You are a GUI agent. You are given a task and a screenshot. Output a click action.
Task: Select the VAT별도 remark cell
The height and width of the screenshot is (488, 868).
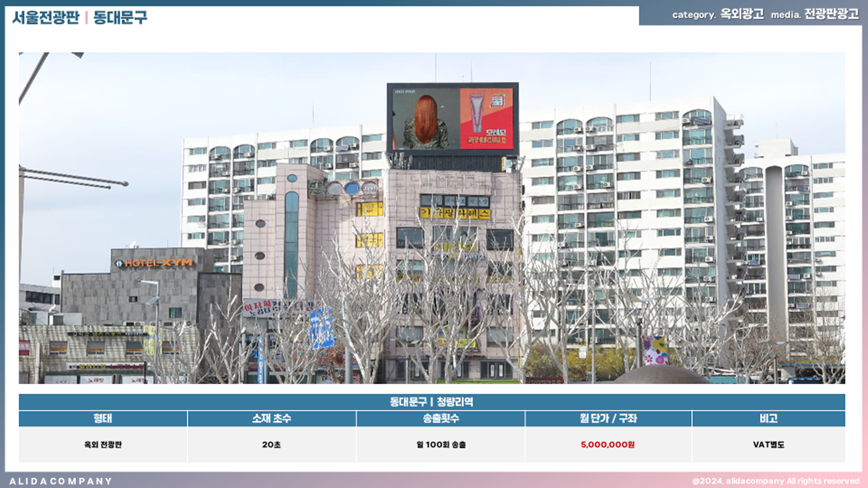pos(768,445)
